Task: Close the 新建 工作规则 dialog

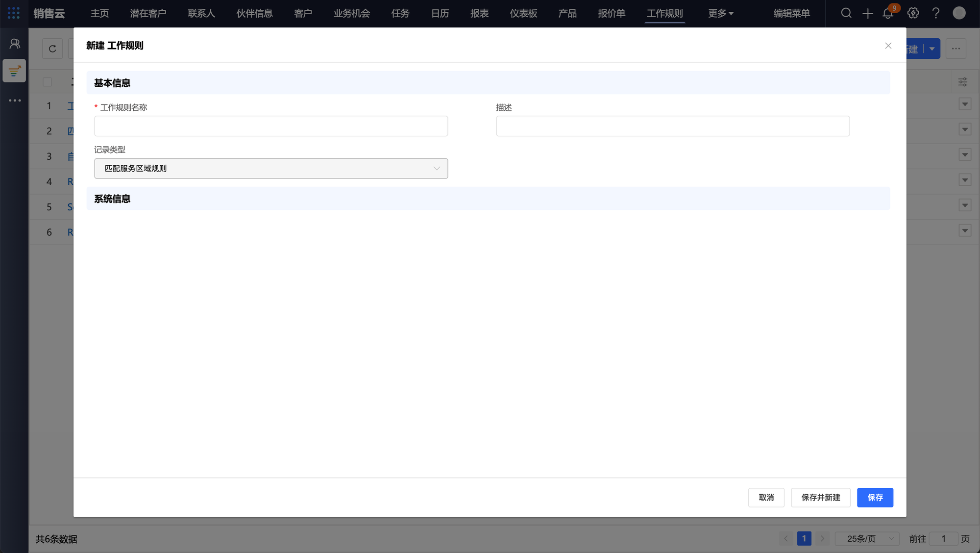Action: 888,46
